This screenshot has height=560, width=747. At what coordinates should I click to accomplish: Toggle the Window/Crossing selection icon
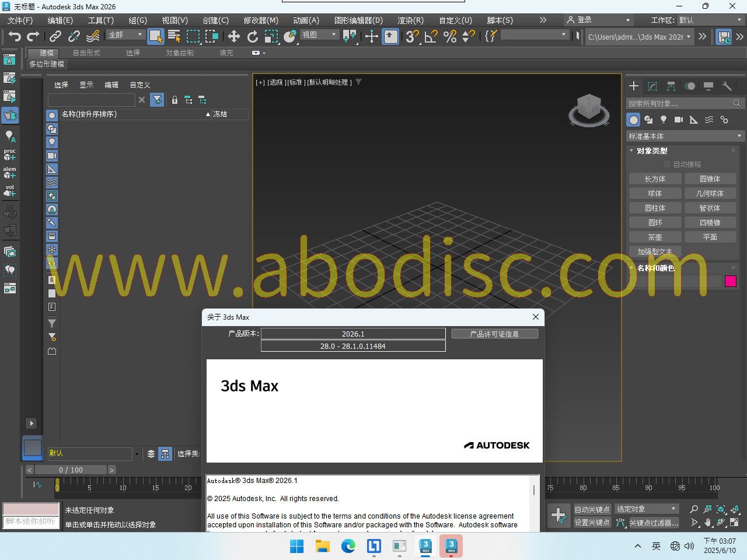point(212,37)
